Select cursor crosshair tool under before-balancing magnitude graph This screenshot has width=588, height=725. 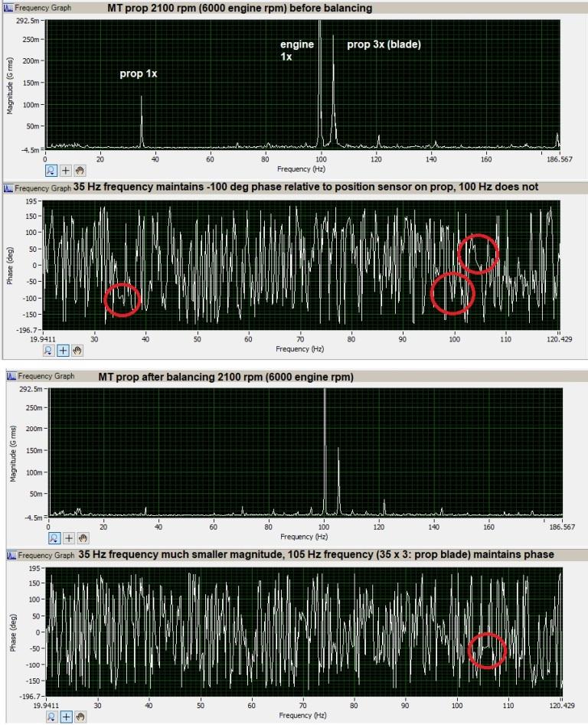click(x=65, y=170)
